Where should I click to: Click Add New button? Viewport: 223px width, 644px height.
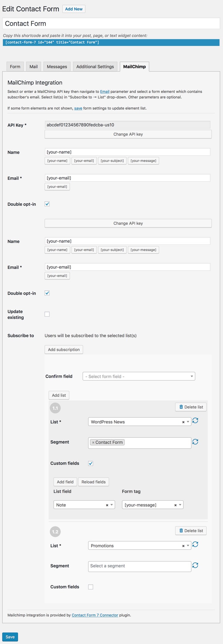coord(74,9)
